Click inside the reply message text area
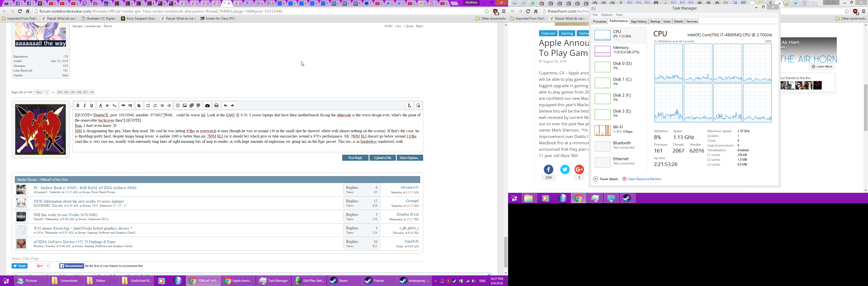The image size is (868, 286). pos(248,132)
